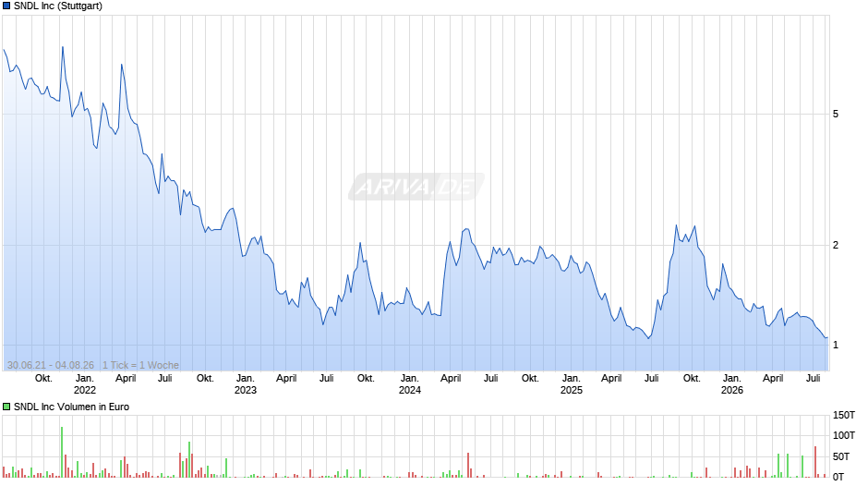Viewport: 868px width, 486px height.
Task: Click the first 'Okt.' label before Jan. 2022
Action: tap(43, 379)
